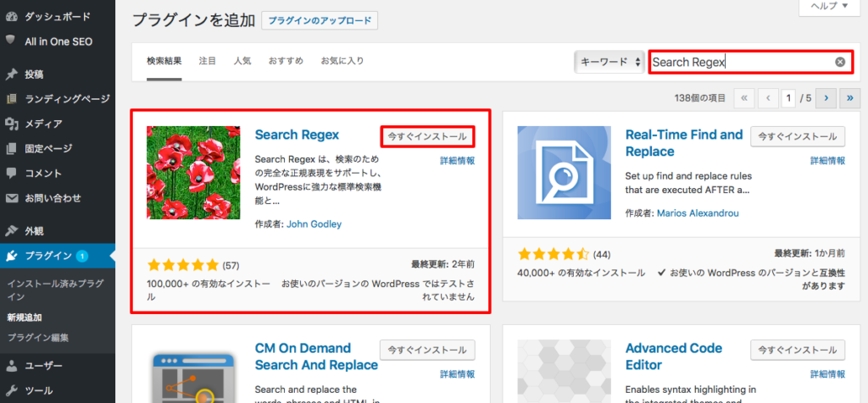Open the Real-Time Find and Replace title
This screenshot has width=868, height=403.
[684, 142]
